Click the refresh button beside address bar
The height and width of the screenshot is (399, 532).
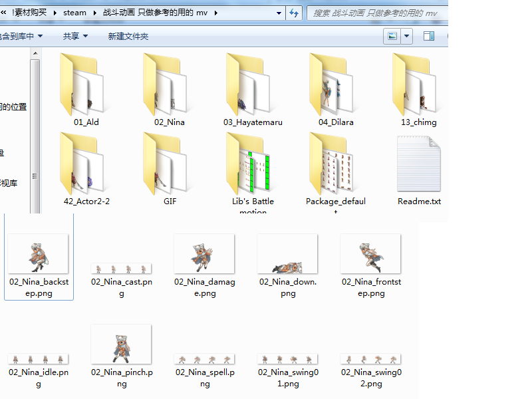[x=294, y=13]
